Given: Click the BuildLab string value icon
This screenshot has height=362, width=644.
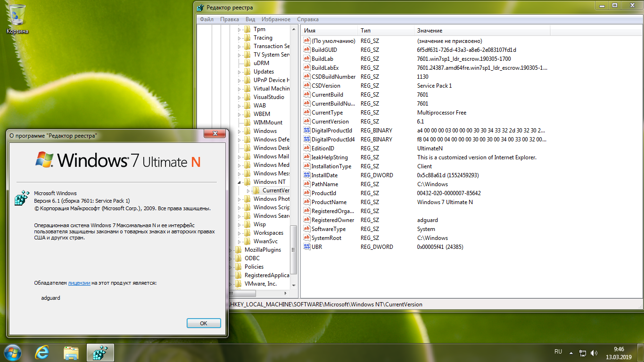Looking at the screenshot, I should point(307,59).
